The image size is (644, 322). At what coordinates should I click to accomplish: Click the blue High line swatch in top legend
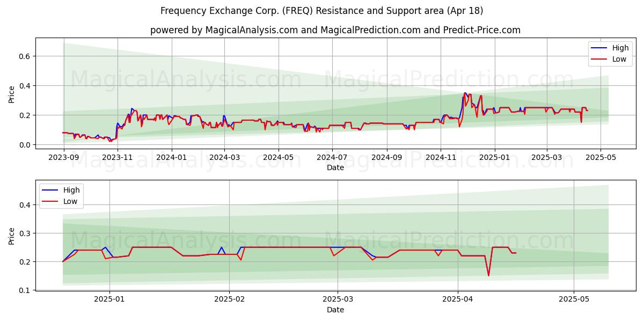(x=599, y=48)
